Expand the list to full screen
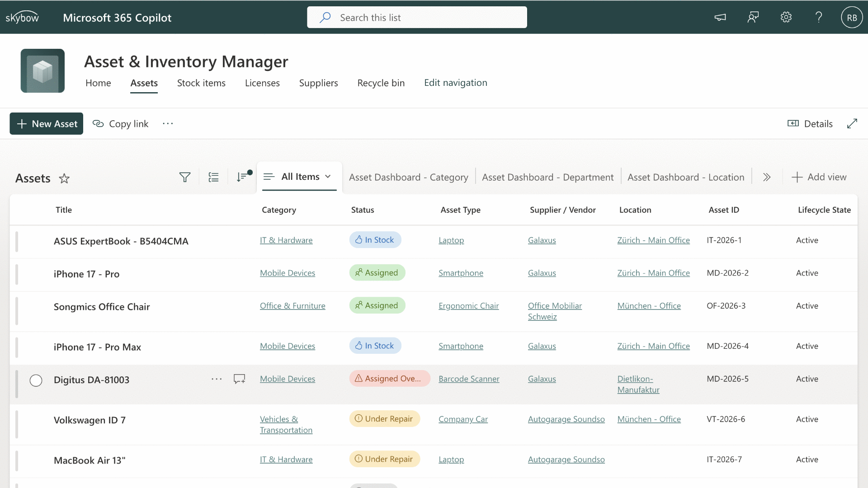The height and width of the screenshot is (488, 868). [x=852, y=123]
